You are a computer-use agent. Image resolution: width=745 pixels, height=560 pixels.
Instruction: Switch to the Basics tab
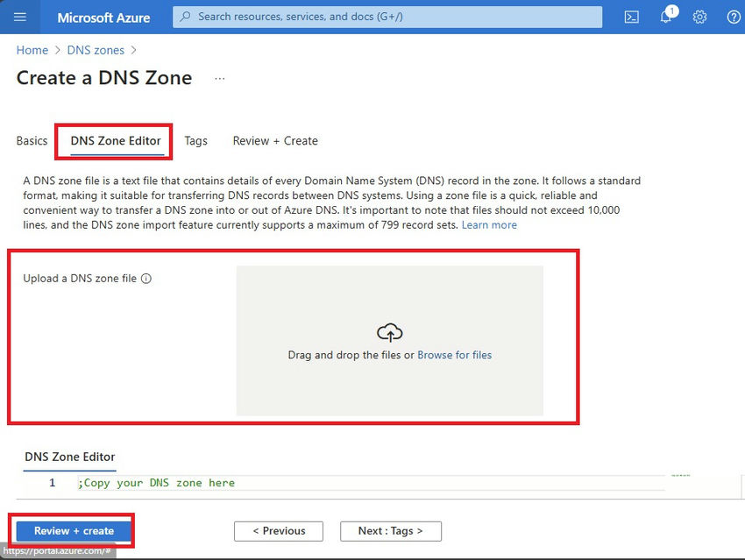click(31, 140)
